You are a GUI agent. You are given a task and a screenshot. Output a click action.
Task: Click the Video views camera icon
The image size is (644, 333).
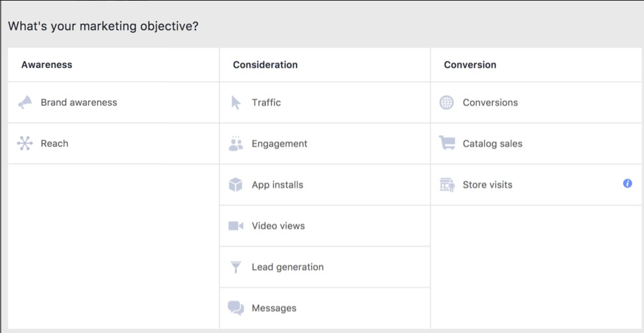(236, 226)
